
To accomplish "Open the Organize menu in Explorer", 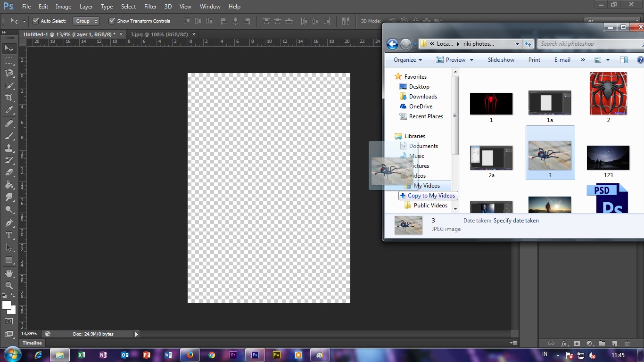I will [x=406, y=59].
